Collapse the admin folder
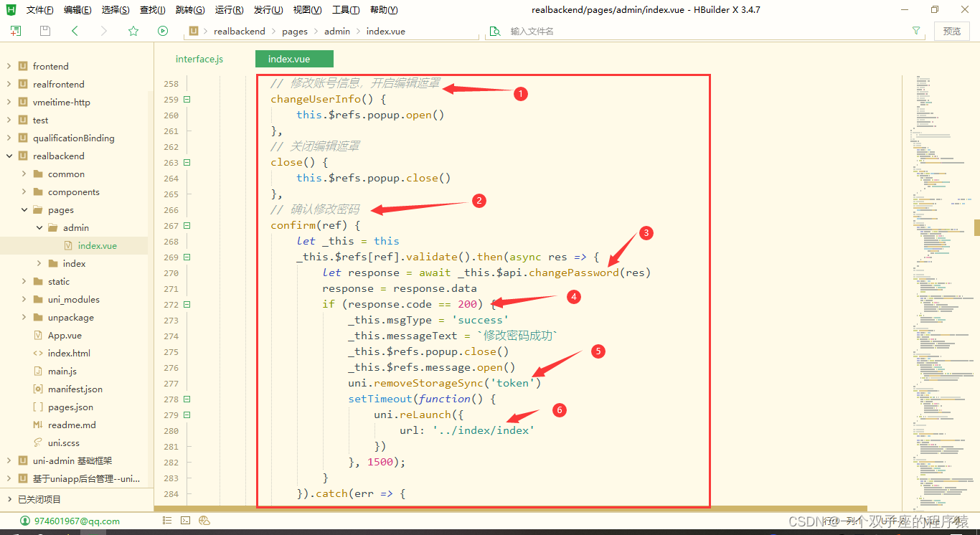This screenshot has height=535, width=980. pyautogui.click(x=39, y=227)
